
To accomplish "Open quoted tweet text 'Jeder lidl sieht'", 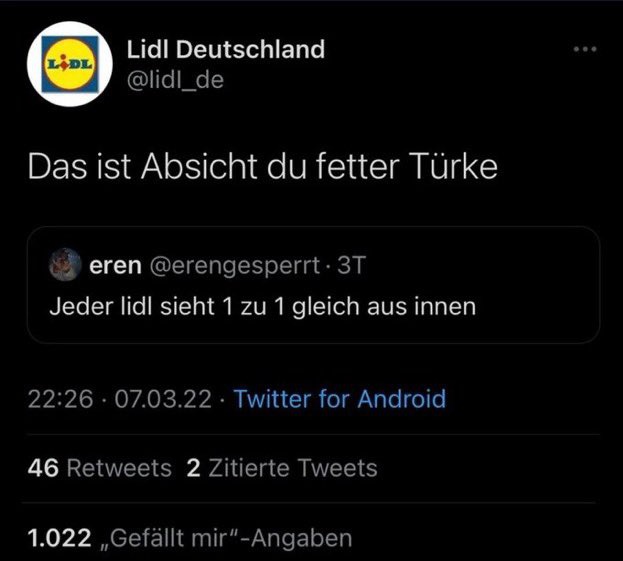I will point(262,305).
